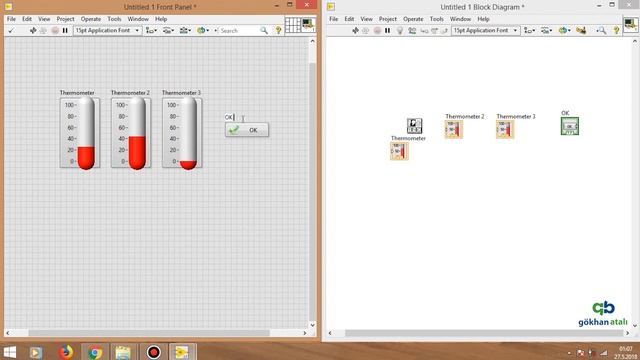Select the Thermometer 3 terminal in the Block Diagram

coord(505,129)
